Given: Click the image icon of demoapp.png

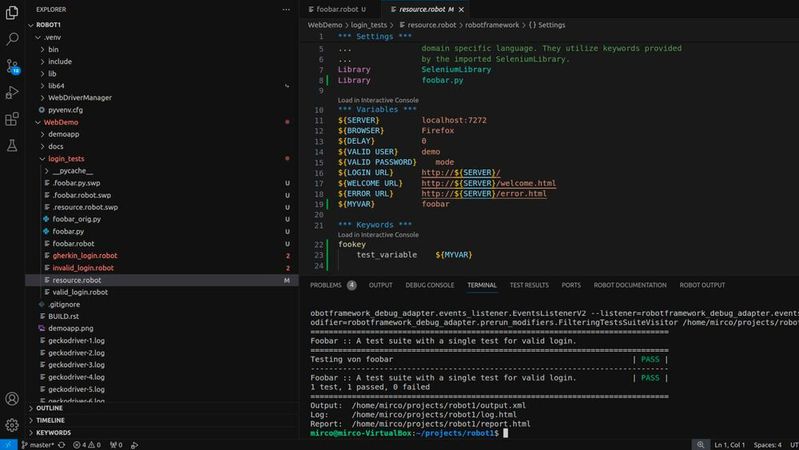Looking at the screenshot, I should [42, 328].
